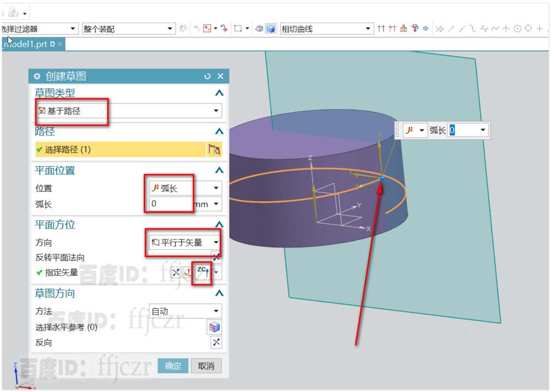Open the 方法 自动 dropdown
The height and width of the screenshot is (392, 551).
[216, 311]
